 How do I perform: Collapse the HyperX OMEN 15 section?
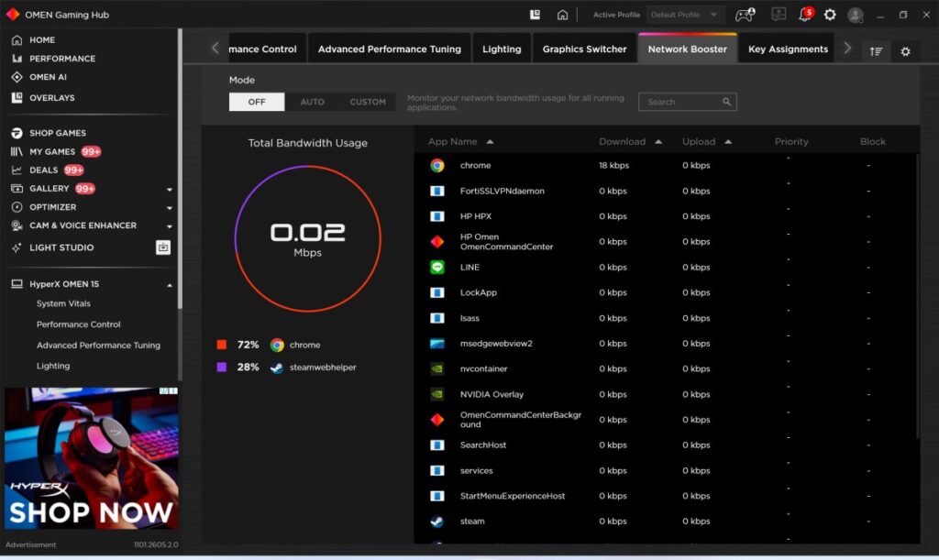coord(170,285)
